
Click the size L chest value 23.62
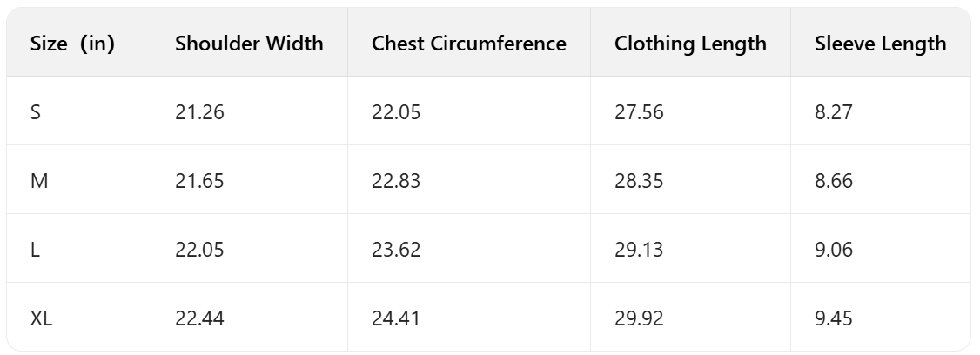396,250
